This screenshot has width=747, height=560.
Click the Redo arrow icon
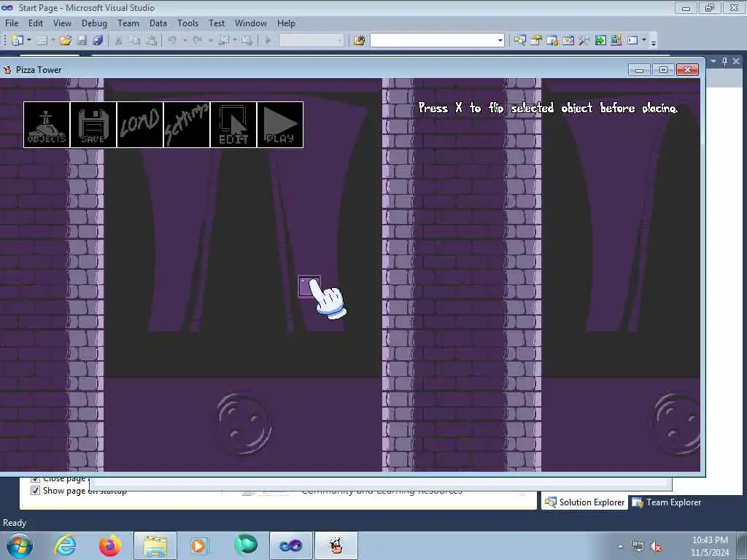[x=197, y=41]
